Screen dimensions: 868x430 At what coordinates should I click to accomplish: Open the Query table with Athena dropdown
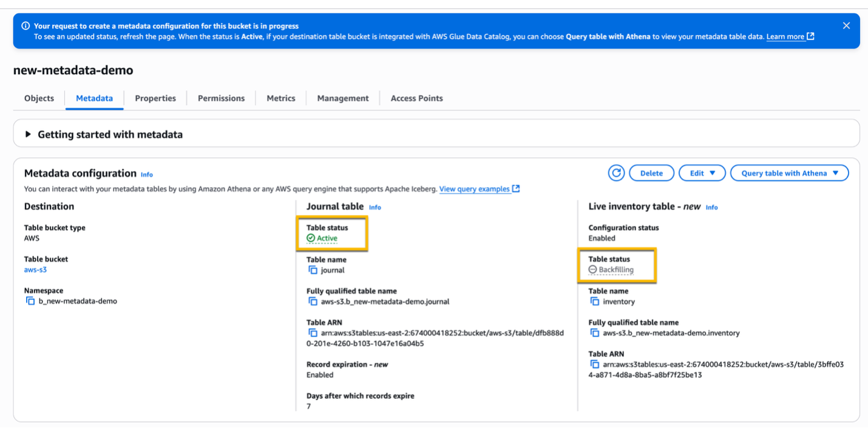click(x=789, y=172)
